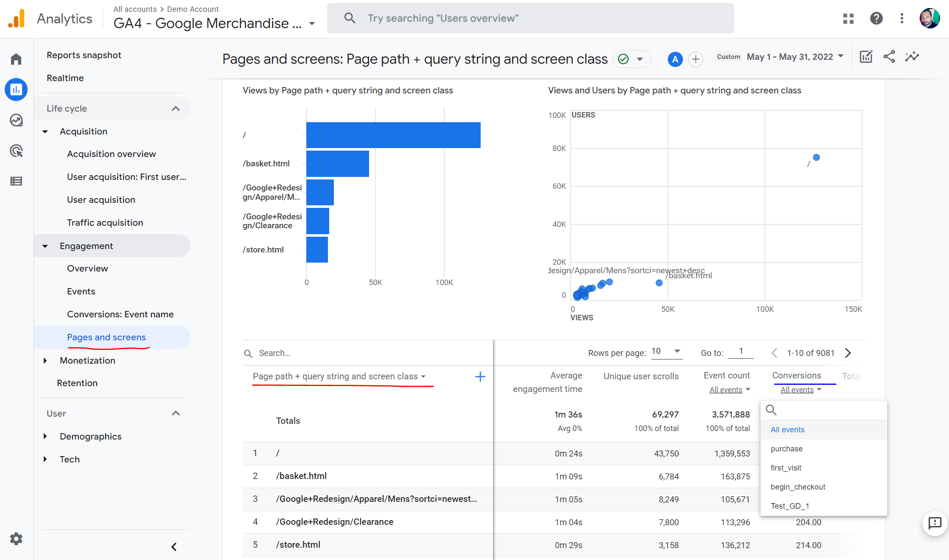Select 'begin_checkout' in conversions list
The height and width of the screenshot is (560, 949).
(823, 487)
